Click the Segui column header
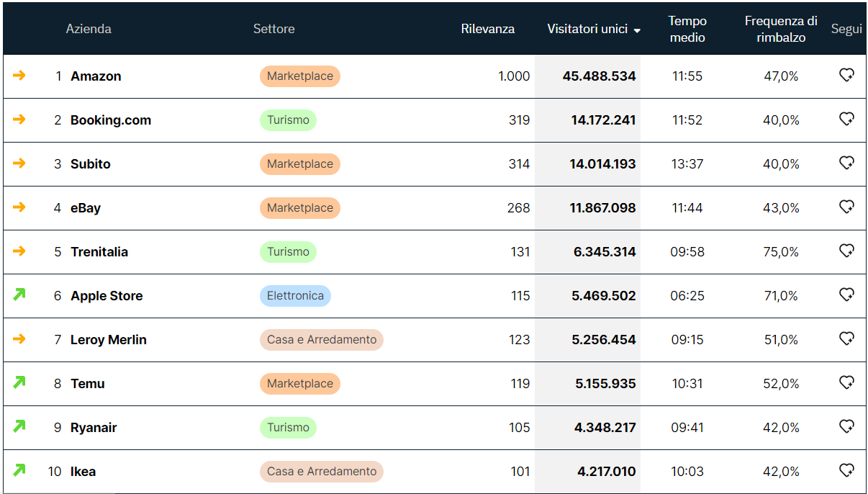This screenshot has height=494, width=868. click(x=846, y=29)
